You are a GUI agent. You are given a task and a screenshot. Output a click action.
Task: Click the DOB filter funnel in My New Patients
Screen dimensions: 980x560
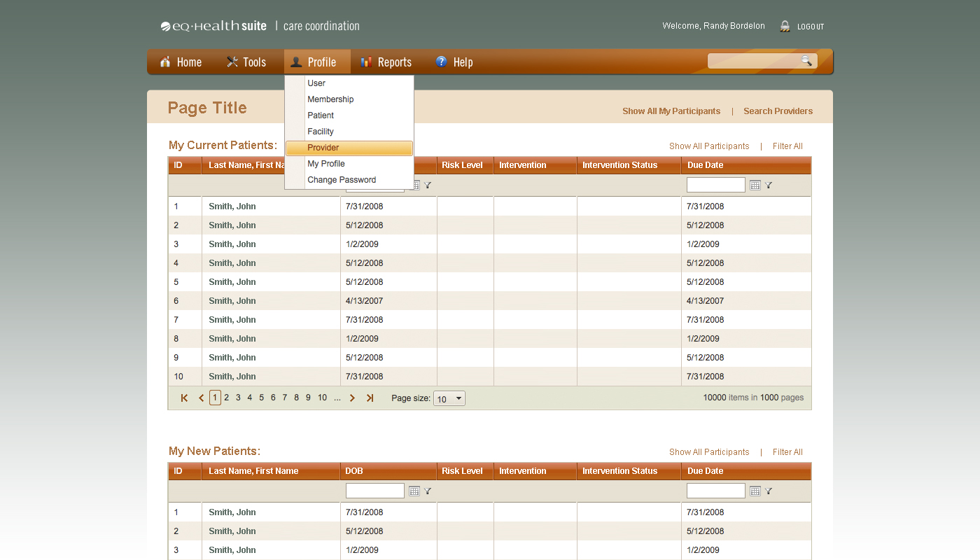click(x=428, y=491)
